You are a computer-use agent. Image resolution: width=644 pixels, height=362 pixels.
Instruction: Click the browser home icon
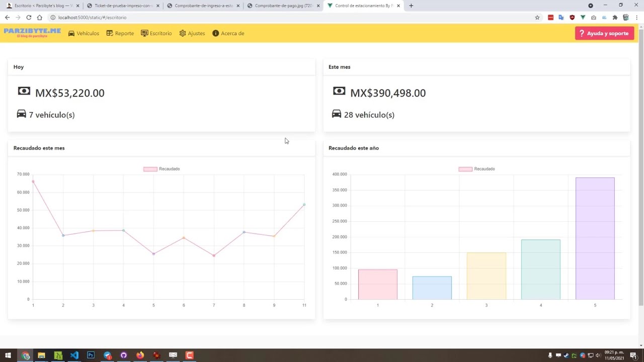[x=39, y=17]
